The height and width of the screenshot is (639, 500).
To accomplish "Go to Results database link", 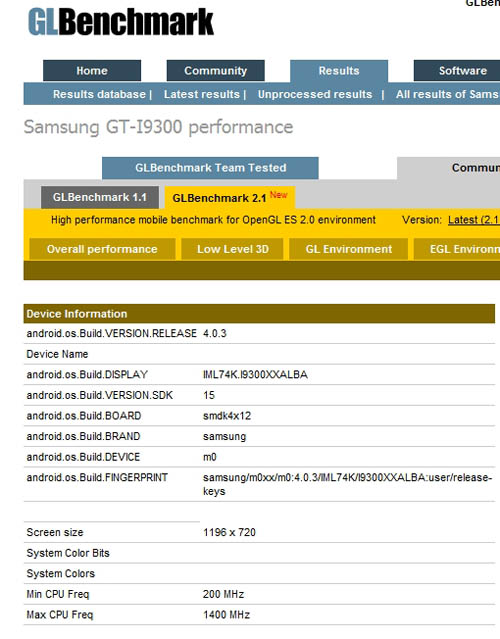I will [x=99, y=94].
